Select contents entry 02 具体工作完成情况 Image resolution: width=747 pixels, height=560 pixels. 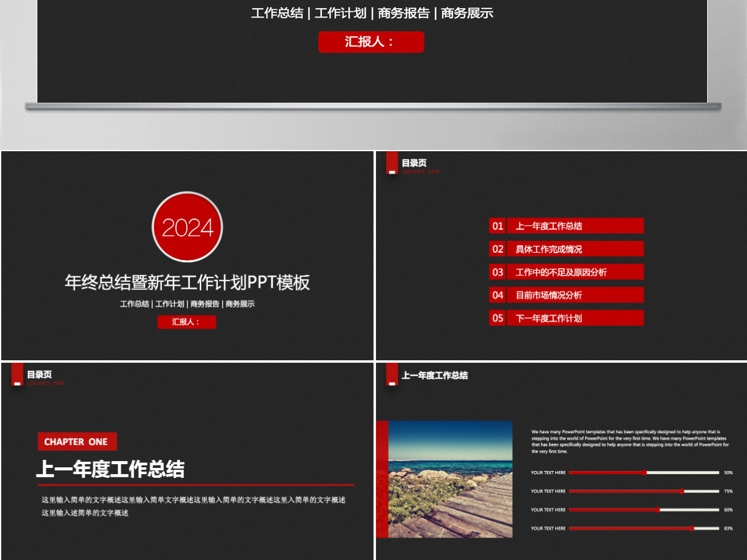pyautogui.click(x=566, y=249)
